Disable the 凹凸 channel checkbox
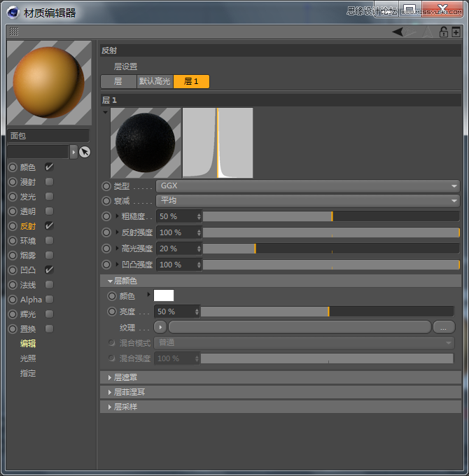The height and width of the screenshot is (476, 469). [49, 269]
